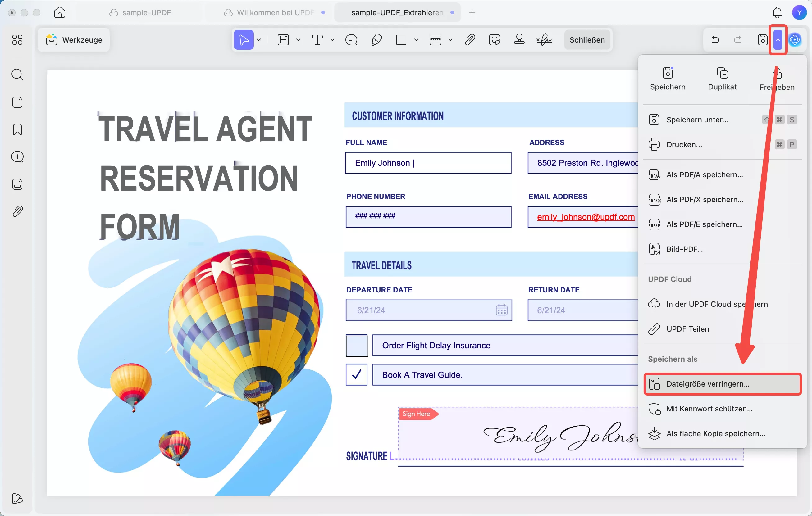The image size is (812, 516).
Task: Open the Departure Date calendar picker
Action: tap(501, 310)
